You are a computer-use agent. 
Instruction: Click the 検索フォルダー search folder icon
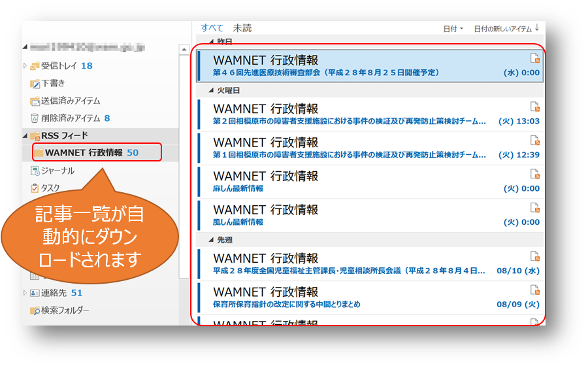(x=35, y=310)
